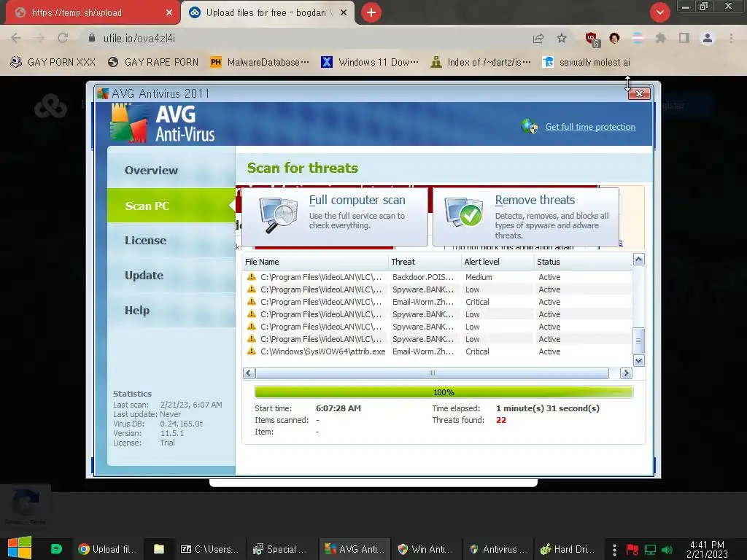Close the temp.sh/upload tab
Image resolution: width=747 pixels, height=560 pixels.
[169, 12]
